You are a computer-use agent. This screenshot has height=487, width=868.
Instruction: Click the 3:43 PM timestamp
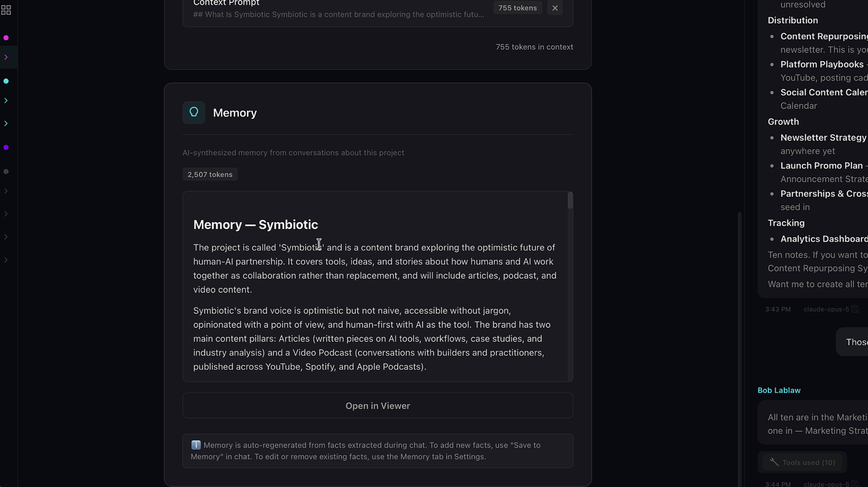[777, 309]
